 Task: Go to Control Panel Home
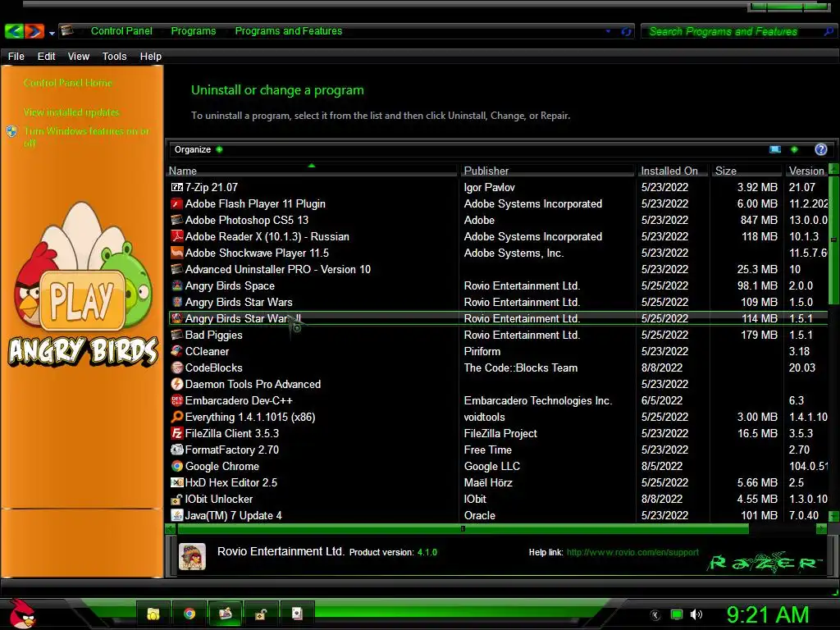68,83
